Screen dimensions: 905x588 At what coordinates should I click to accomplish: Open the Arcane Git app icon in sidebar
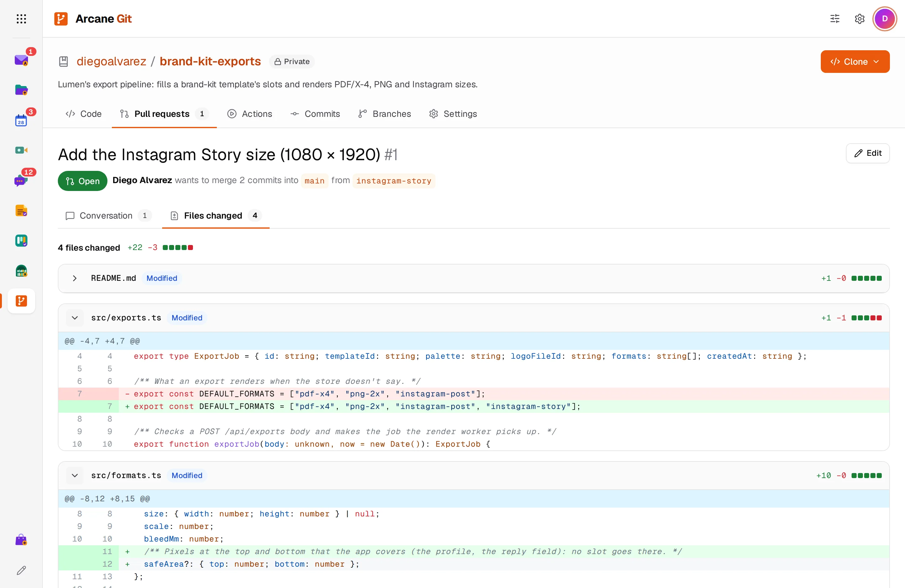pyautogui.click(x=21, y=301)
